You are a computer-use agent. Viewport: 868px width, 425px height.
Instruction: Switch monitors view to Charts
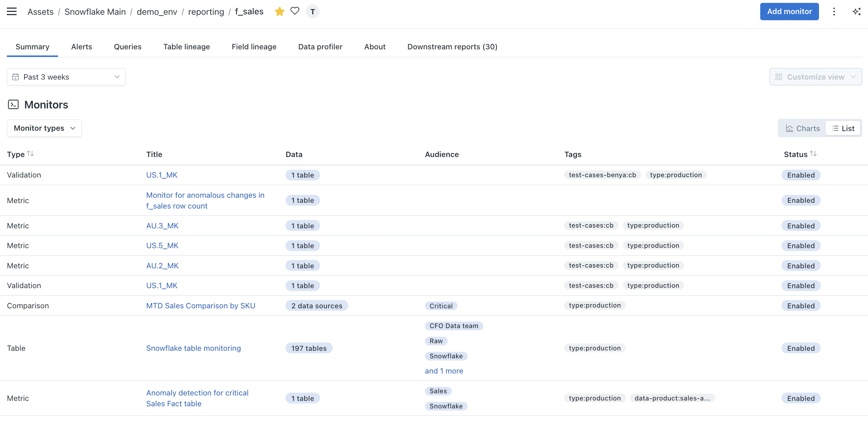[803, 128]
